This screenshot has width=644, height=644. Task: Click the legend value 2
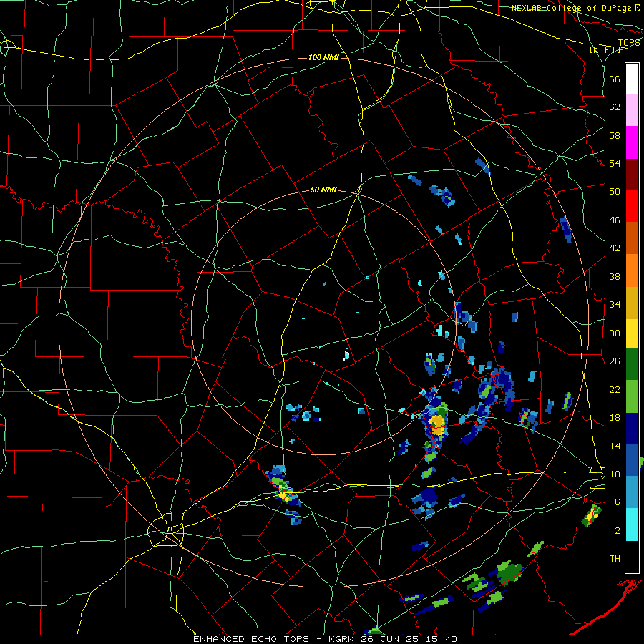[617, 531]
